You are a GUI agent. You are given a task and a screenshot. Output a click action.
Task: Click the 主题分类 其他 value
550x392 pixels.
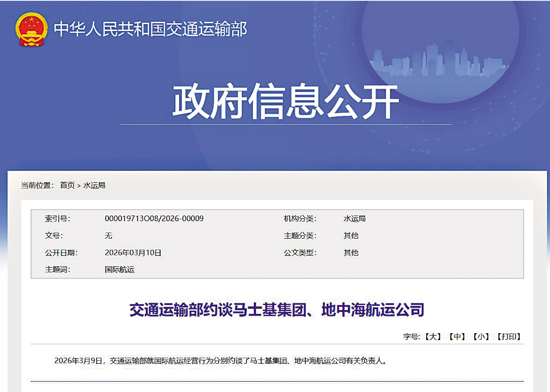pyautogui.click(x=351, y=236)
